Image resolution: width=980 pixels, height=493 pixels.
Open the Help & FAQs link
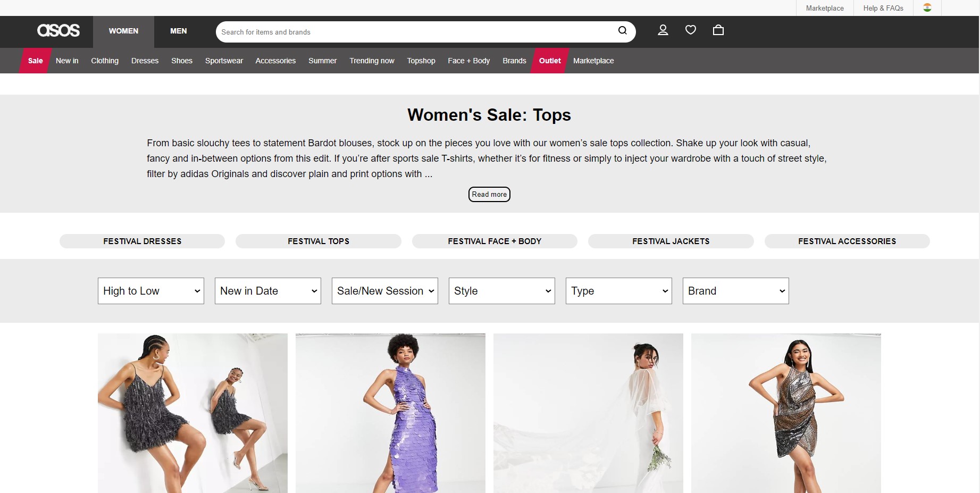[x=883, y=8]
